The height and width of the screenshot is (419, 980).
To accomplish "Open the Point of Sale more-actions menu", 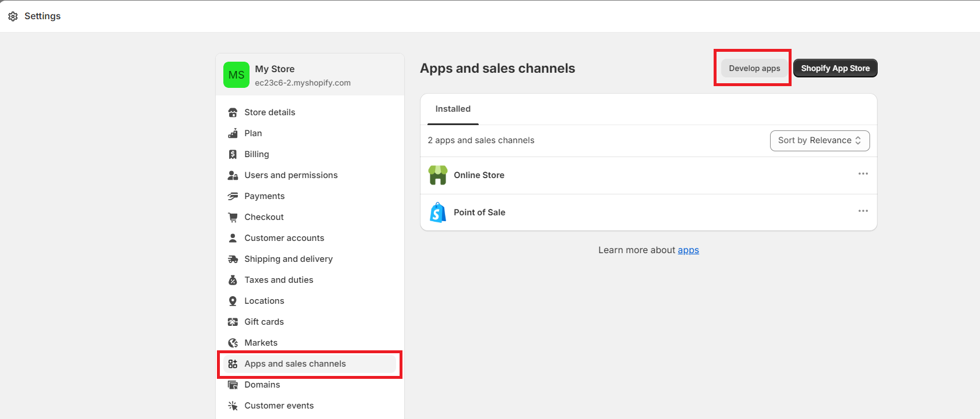I will coord(863,211).
